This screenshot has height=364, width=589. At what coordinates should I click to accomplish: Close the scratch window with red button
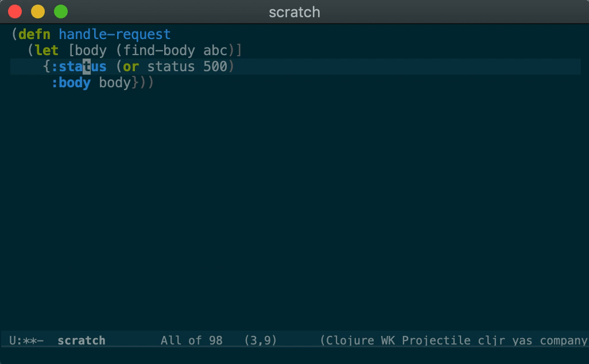[15, 11]
